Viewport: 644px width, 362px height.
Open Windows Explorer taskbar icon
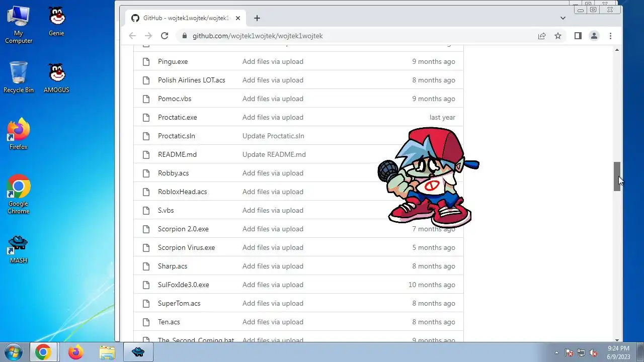pos(107,352)
